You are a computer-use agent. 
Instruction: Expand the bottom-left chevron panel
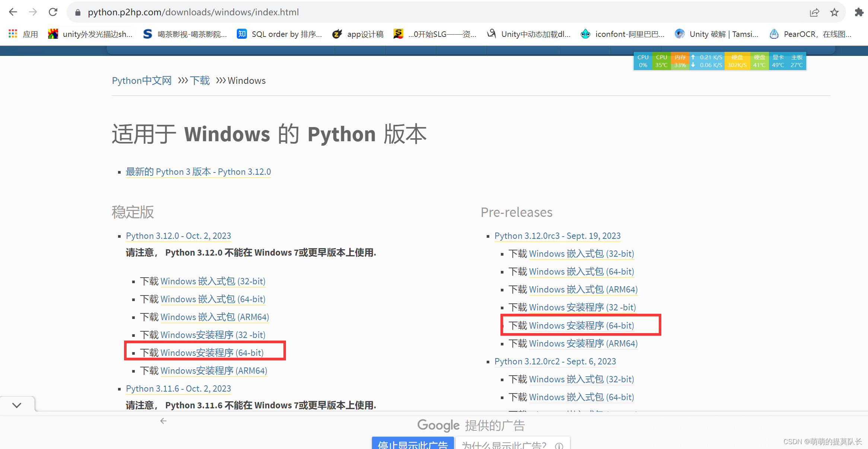click(17, 405)
